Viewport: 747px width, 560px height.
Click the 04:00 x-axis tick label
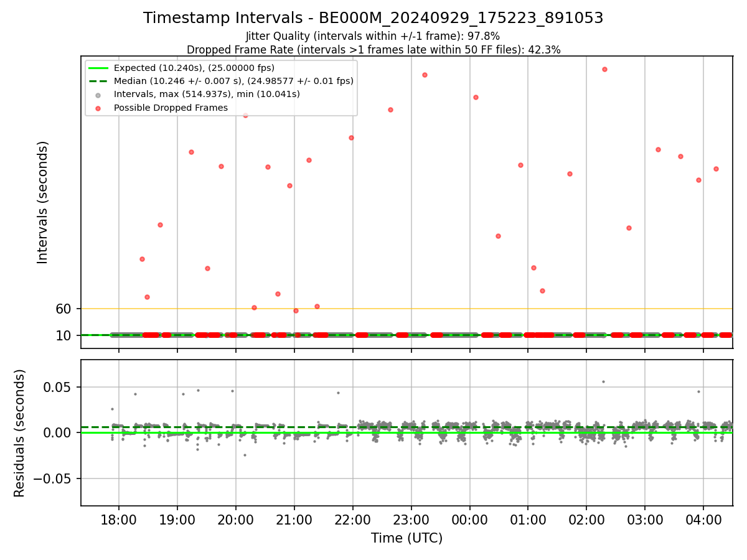point(703,520)
